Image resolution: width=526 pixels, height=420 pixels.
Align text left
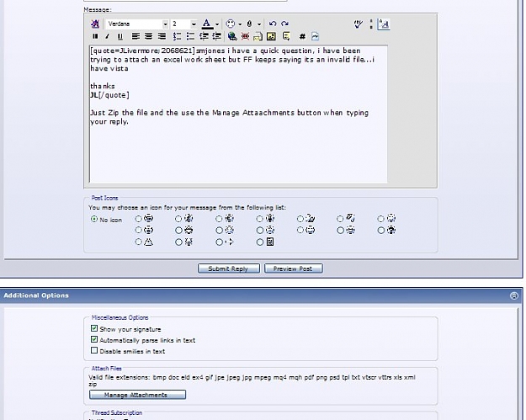coord(135,36)
